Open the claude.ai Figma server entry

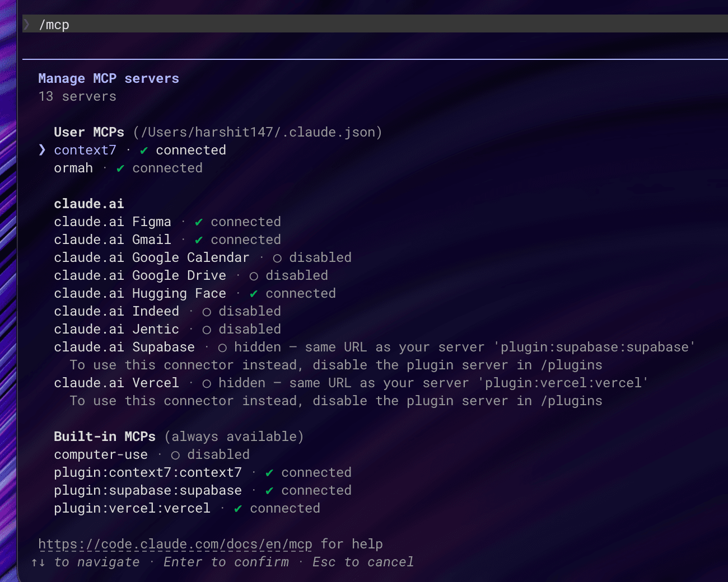(x=167, y=222)
